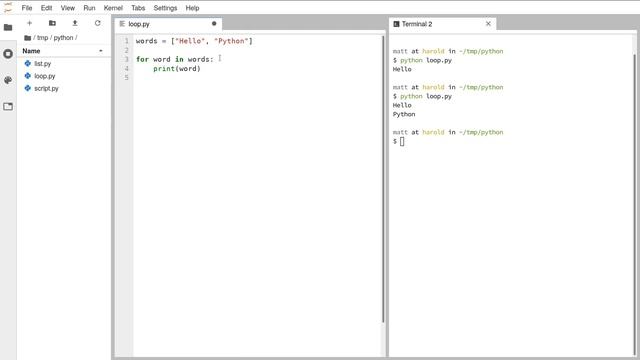Switch to the loop.py editor tab
Screen dimensions: 640x360
(x=168, y=24)
